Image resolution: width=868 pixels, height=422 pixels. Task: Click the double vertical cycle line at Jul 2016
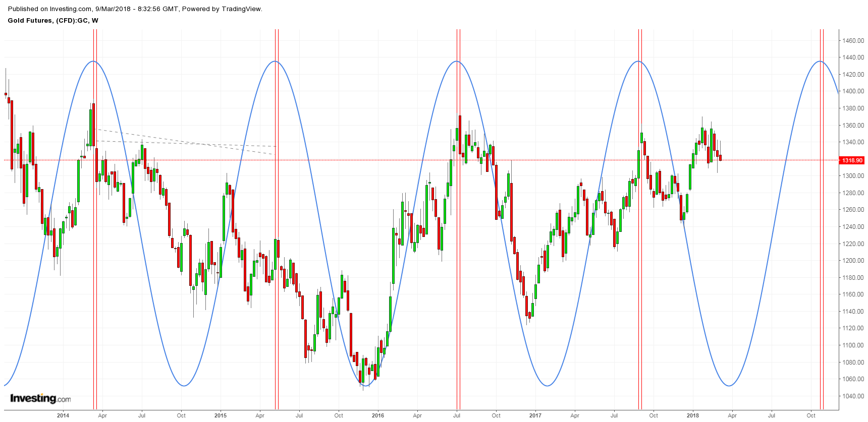pos(458,219)
